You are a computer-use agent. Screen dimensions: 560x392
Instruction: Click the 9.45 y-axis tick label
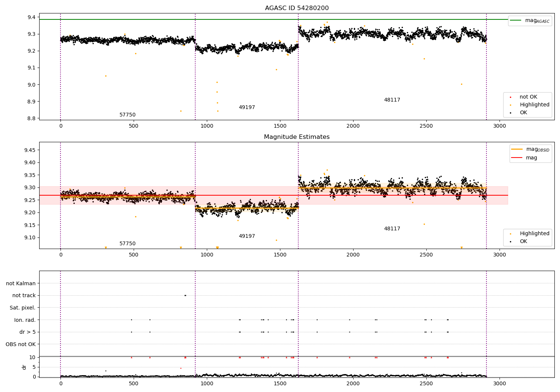pos(30,150)
